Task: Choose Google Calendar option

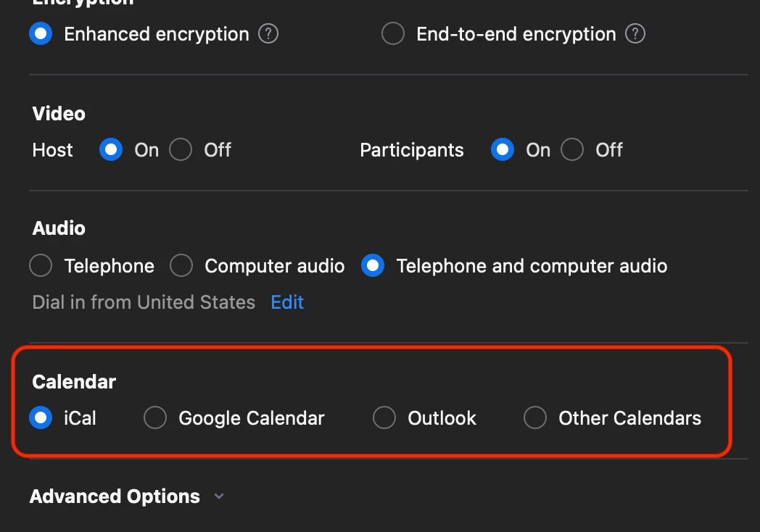Action: pyautogui.click(x=155, y=418)
